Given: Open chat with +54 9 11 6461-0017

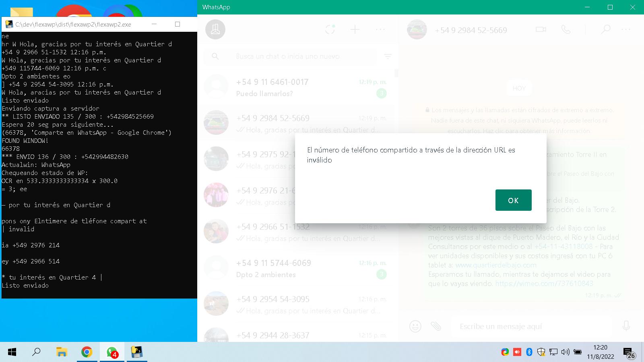Looking at the screenshot, I should [x=296, y=88].
